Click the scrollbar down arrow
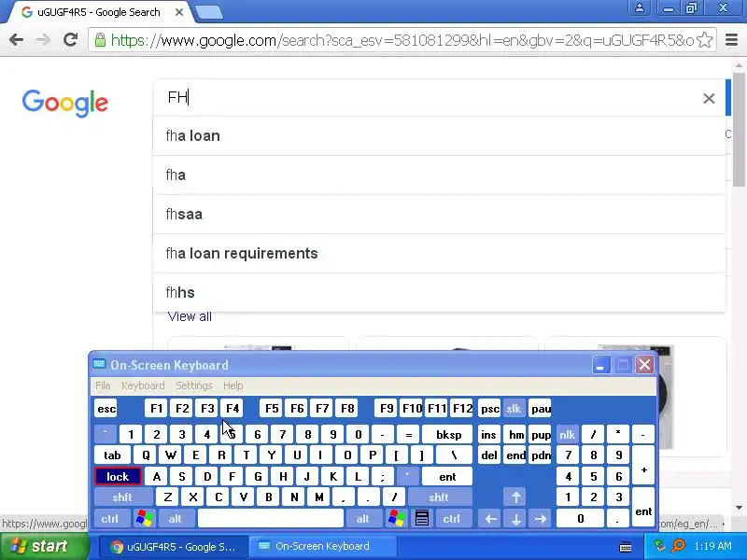The height and width of the screenshot is (560, 747). click(739, 508)
